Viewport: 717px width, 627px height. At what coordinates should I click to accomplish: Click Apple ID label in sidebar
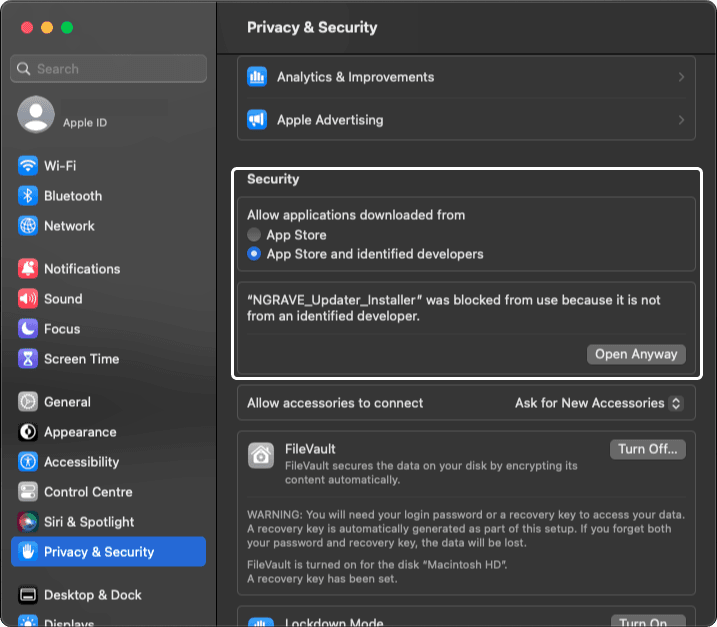pos(85,123)
